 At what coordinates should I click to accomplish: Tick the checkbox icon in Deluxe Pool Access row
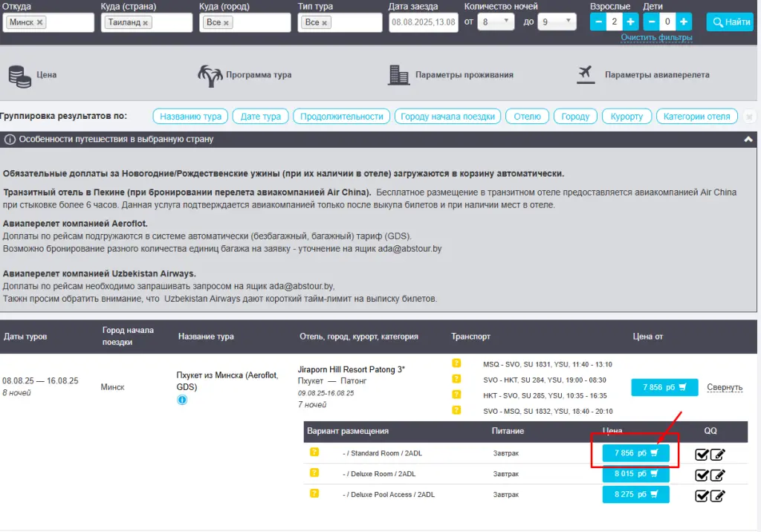click(702, 495)
